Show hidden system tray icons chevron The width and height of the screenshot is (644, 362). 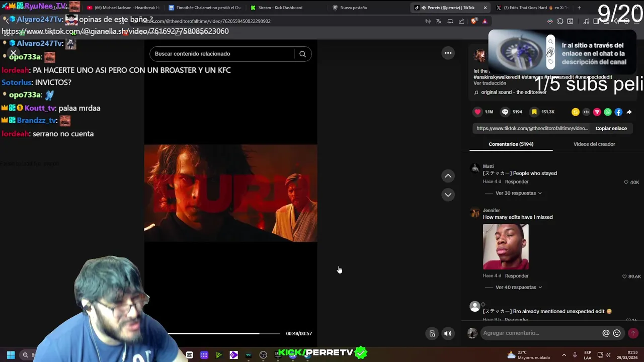(563, 355)
